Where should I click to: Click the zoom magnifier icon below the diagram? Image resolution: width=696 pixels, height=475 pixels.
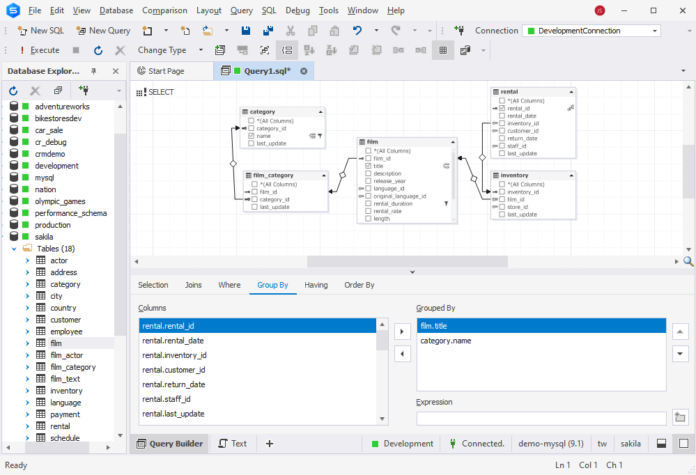click(x=688, y=261)
